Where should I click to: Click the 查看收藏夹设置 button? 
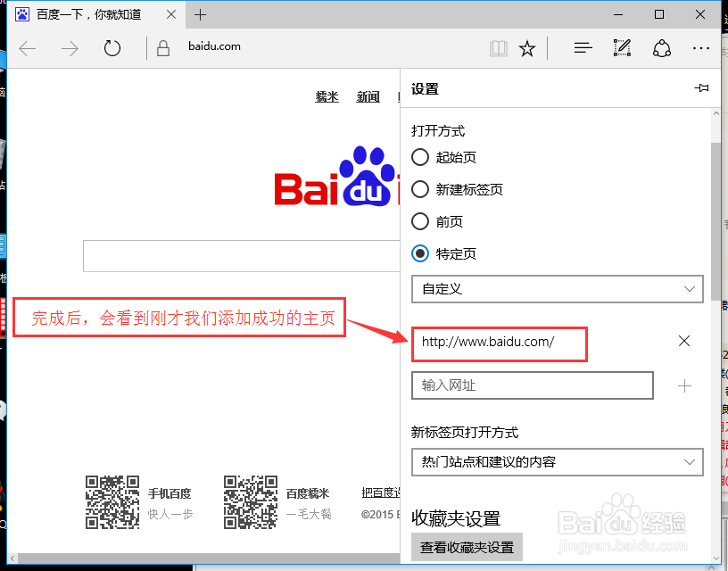(x=467, y=547)
